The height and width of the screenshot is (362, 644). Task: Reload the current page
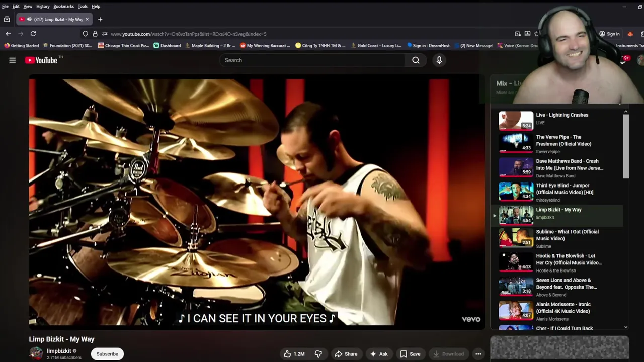[x=33, y=34]
